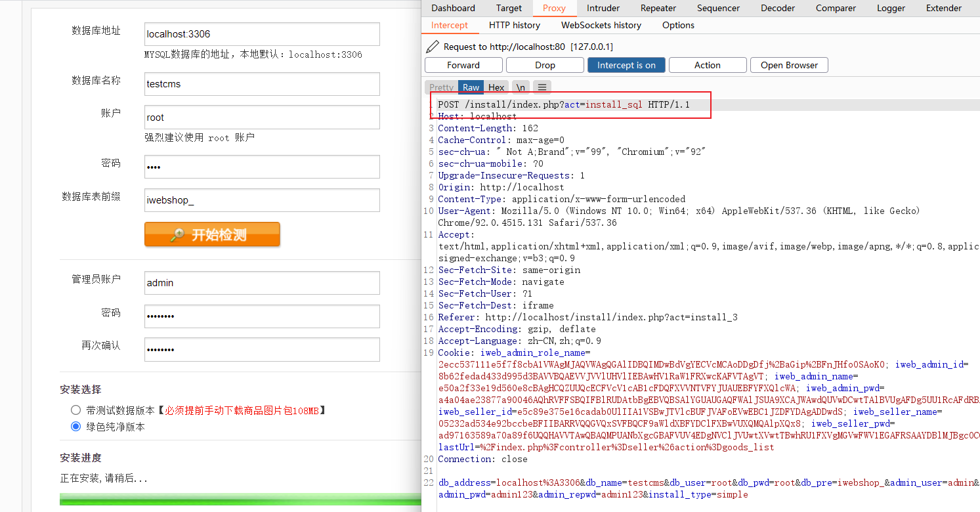Open the proxy Options sub-tab
980x512 pixels.
click(x=678, y=25)
